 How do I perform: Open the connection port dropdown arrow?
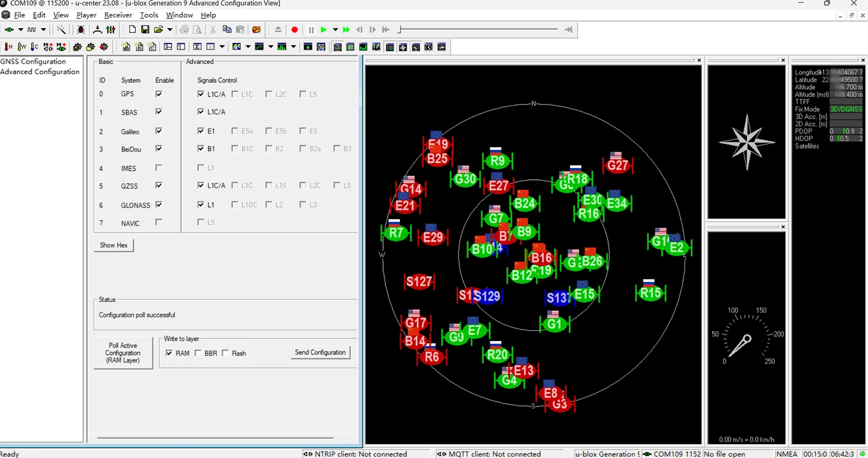pyautogui.click(x=20, y=29)
